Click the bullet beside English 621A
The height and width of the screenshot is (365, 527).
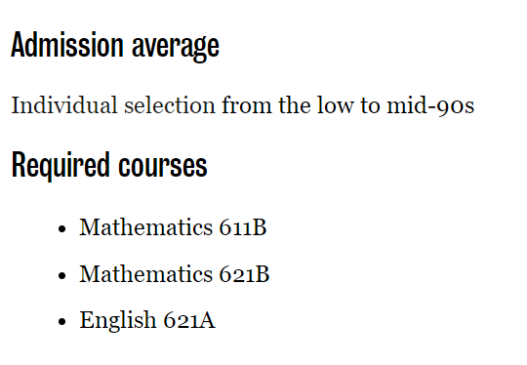(x=62, y=321)
